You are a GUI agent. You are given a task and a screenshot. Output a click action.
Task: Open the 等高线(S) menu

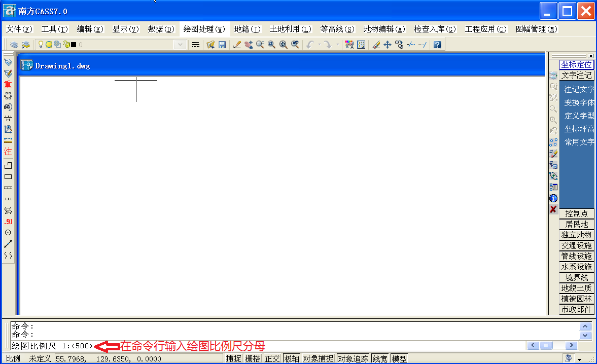click(x=337, y=29)
